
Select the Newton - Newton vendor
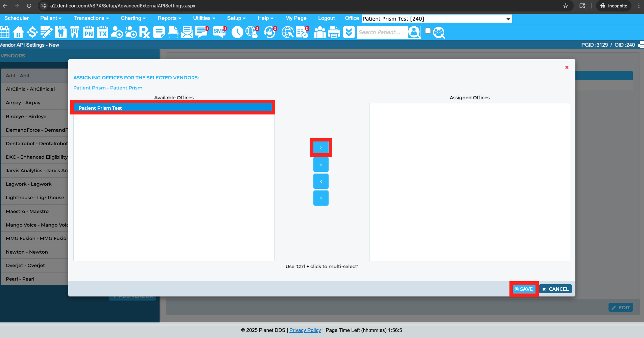point(34,252)
